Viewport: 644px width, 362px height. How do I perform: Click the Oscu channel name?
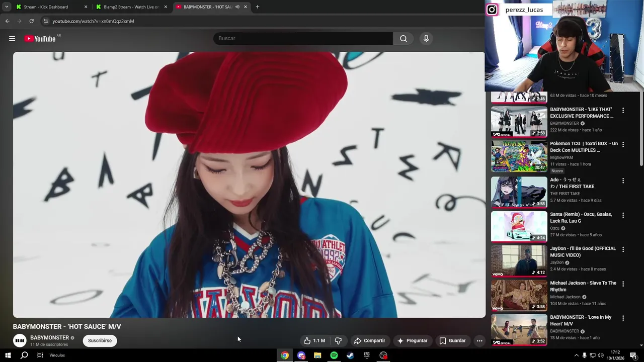coord(554,228)
